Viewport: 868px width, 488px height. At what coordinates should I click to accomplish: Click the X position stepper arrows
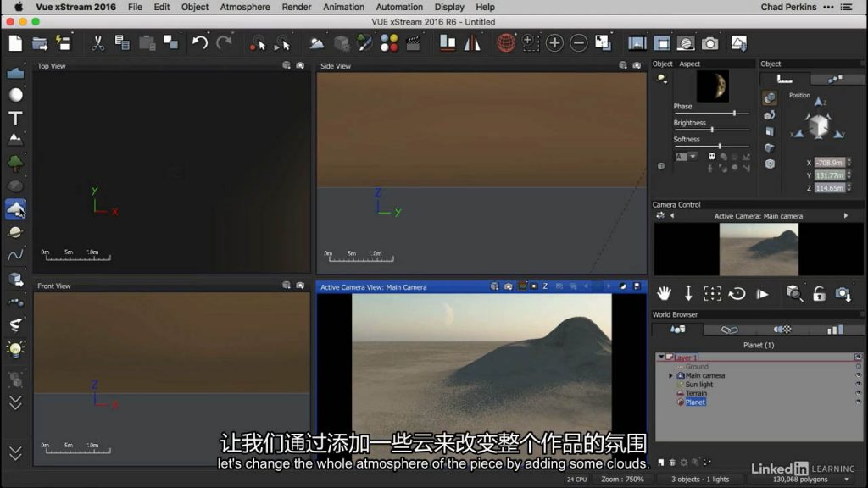coord(849,163)
